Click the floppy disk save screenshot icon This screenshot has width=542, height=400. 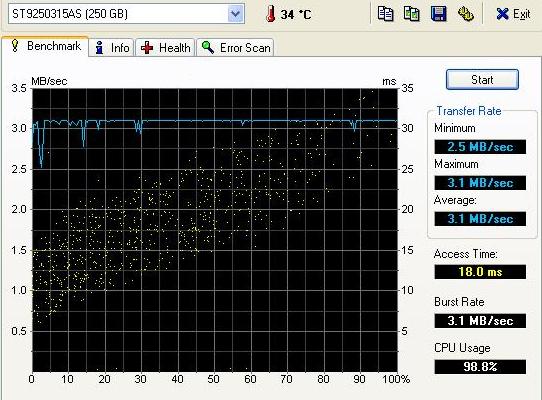(x=439, y=14)
